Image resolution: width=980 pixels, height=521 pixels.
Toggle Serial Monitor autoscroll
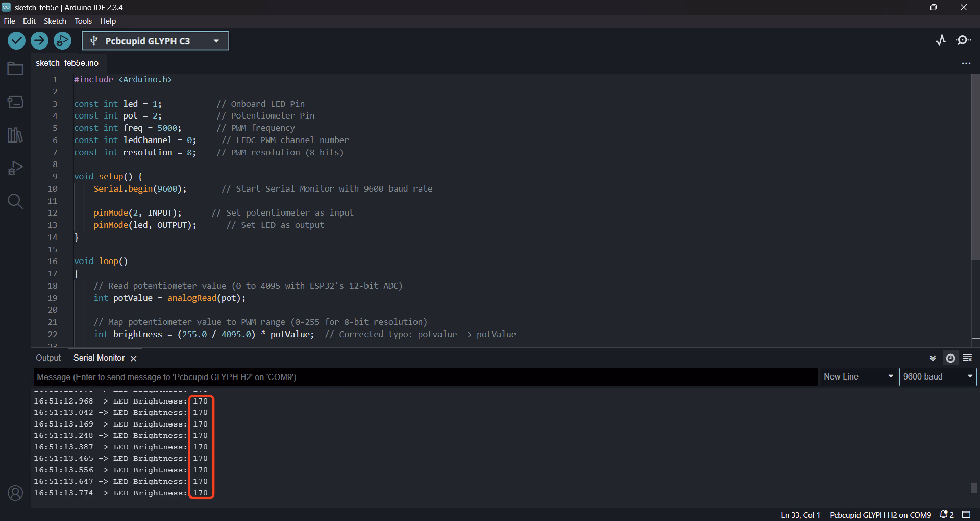point(933,358)
